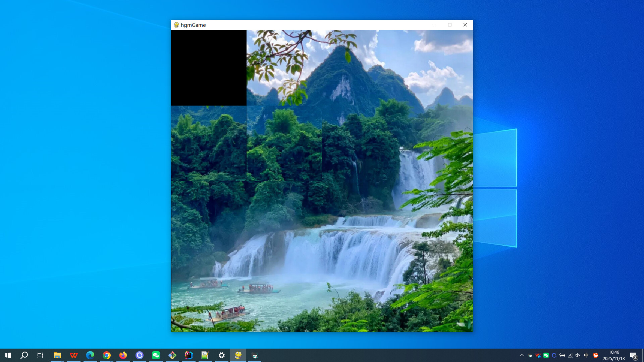Expand hidden system tray icons
The height and width of the screenshot is (362, 644).
pyautogui.click(x=522, y=355)
